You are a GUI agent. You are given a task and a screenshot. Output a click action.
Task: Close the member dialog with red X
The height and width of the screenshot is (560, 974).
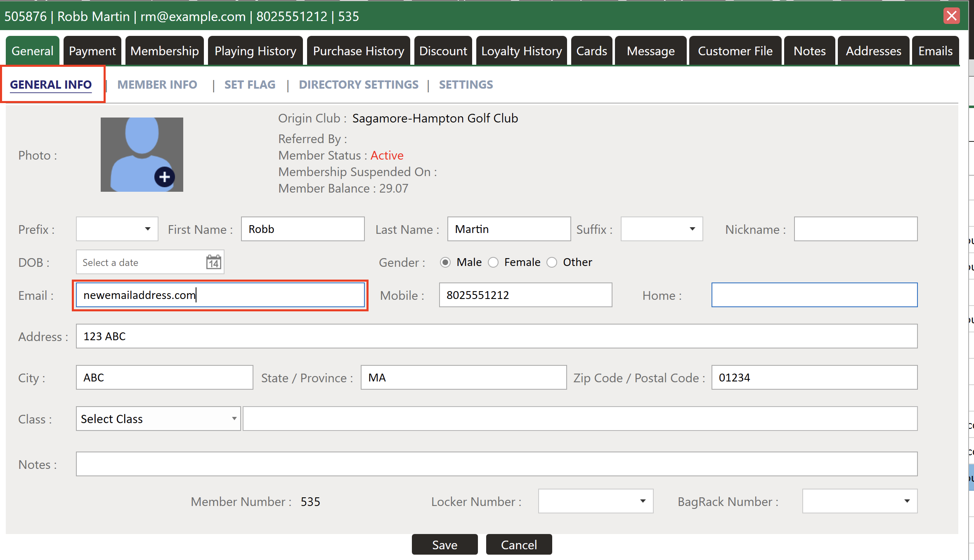tap(951, 16)
